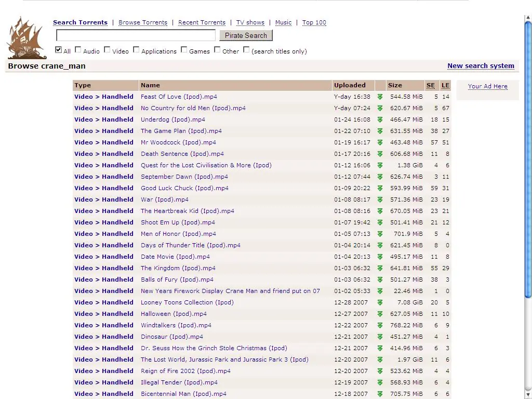Viewport: 532px width, 399px height.
Task: Enable the Audio category checkbox
Action: coord(78,50)
